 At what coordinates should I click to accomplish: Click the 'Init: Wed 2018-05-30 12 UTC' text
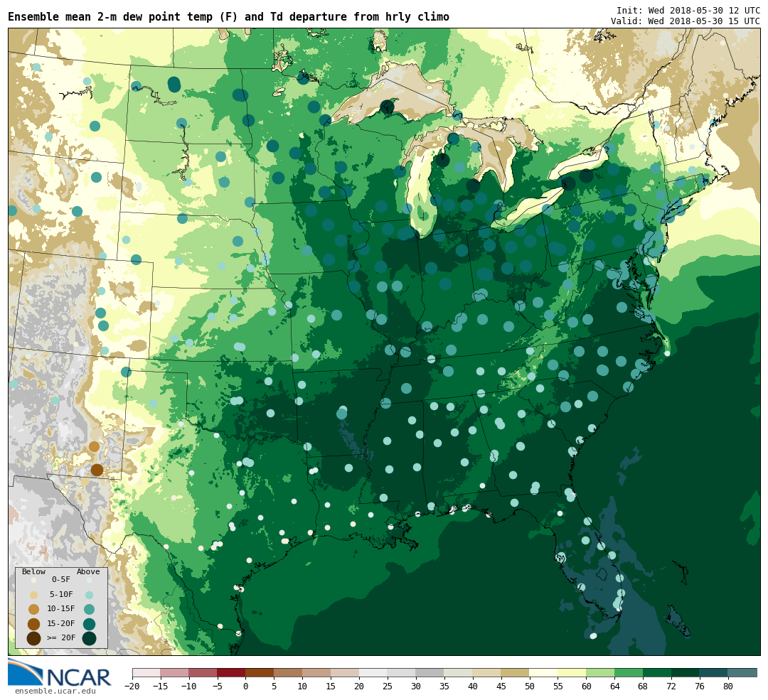pos(688,10)
